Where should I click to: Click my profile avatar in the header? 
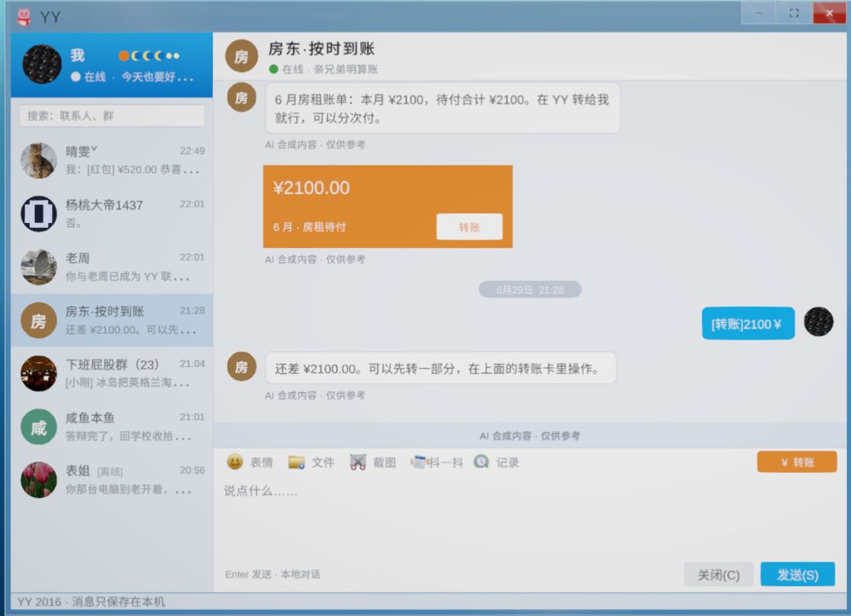click(42, 64)
